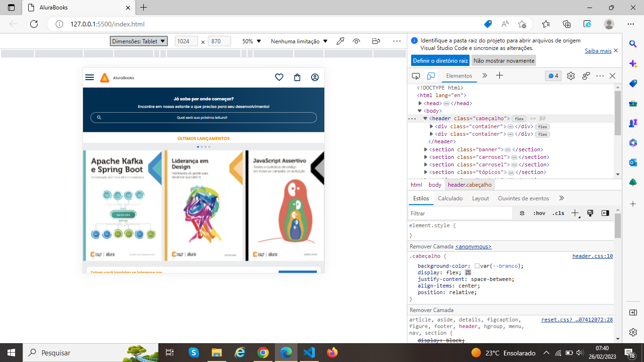The image size is (644, 362).
Task: Collapse the body element node
Action: (x=420, y=111)
